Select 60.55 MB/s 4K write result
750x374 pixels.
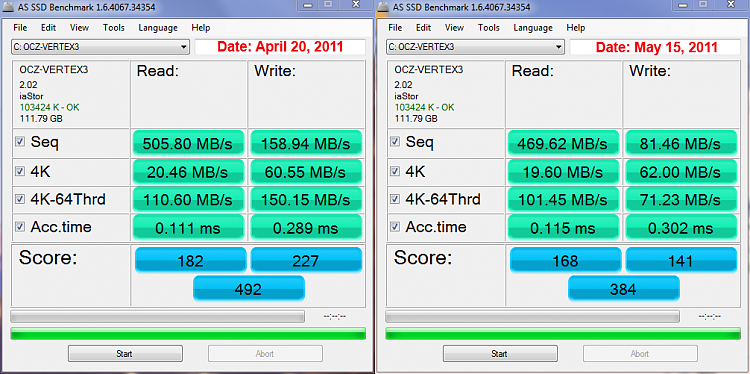pyautogui.click(x=306, y=172)
